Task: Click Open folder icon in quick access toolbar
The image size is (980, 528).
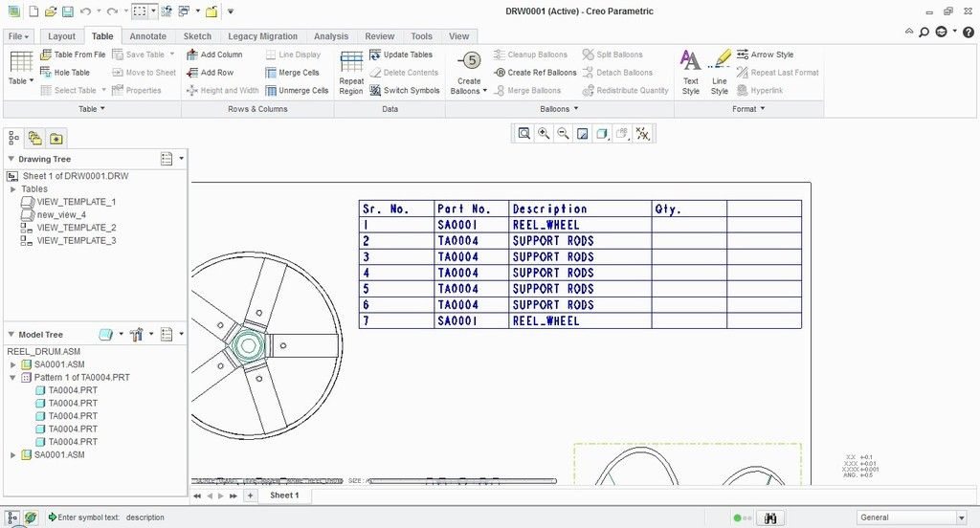Action: tap(51, 11)
